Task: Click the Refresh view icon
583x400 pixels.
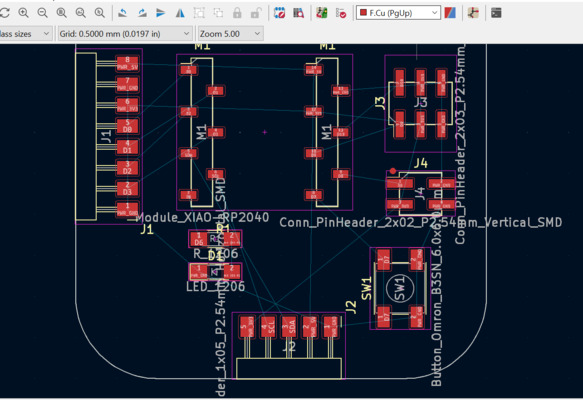Action: click(4, 13)
